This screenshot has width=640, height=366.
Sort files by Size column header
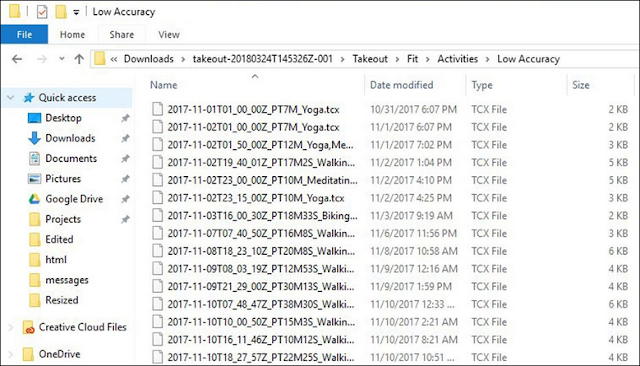tap(580, 85)
